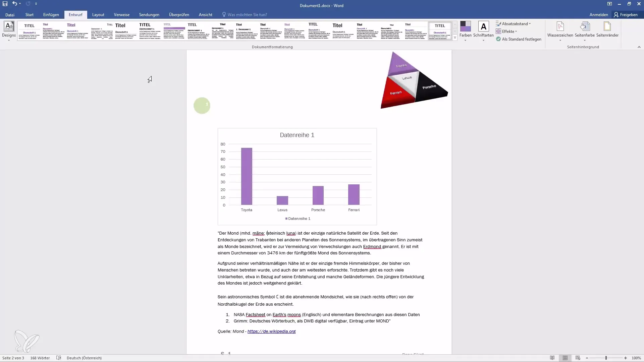Click Als Standard festlegen
Image resolution: width=644 pixels, height=362 pixels.
click(519, 39)
